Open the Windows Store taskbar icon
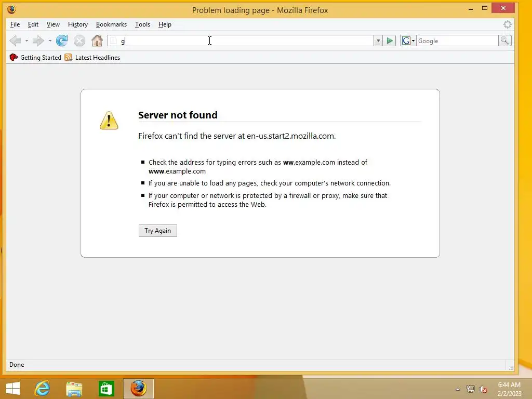 coord(106,389)
